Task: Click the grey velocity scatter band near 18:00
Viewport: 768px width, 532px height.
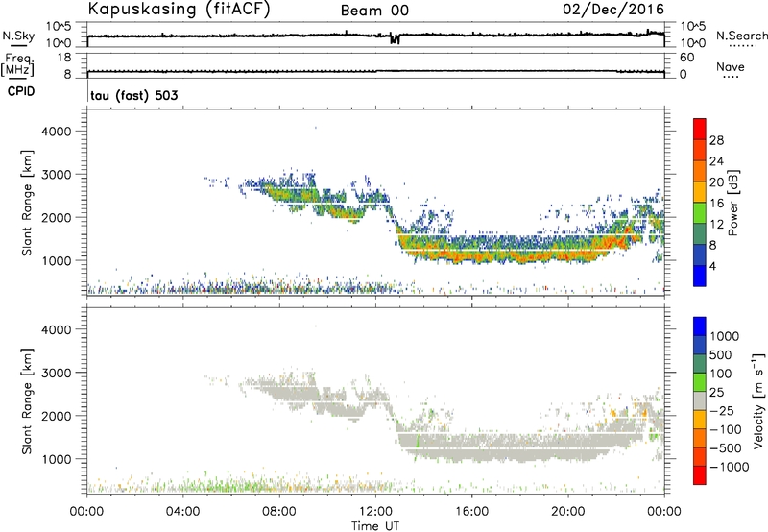Action: (519, 448)
